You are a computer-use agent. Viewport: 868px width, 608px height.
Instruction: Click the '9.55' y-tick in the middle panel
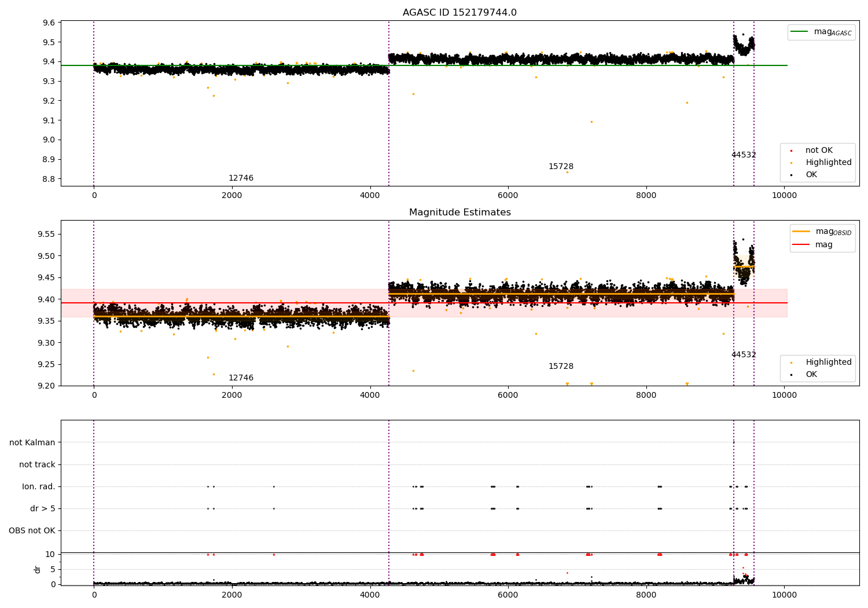coord(47,235)
